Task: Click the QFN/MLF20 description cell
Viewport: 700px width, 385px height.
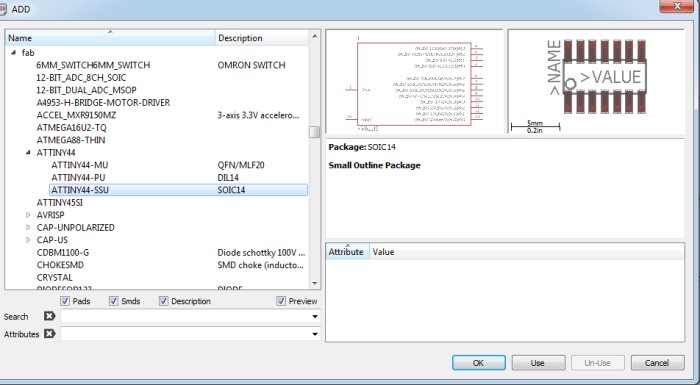Action: click(241, 165)
